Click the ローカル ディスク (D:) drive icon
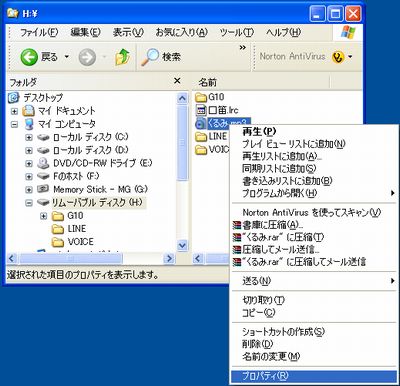 pos(43,150)
